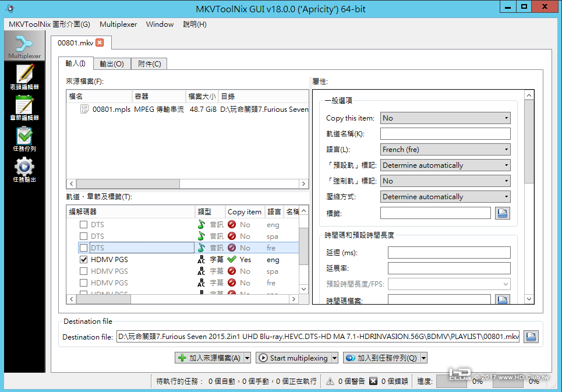
Task: Expand the Start multiplexing dropdown arrow
Action: pos(334,358)
